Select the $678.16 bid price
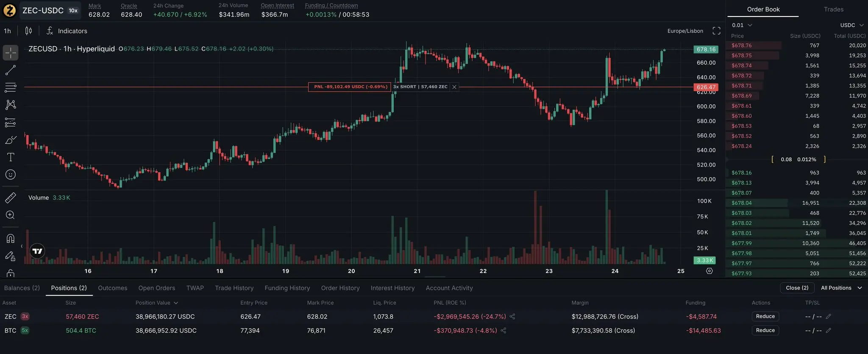Viewport: 868px width, 354px height. coord(741,173)
